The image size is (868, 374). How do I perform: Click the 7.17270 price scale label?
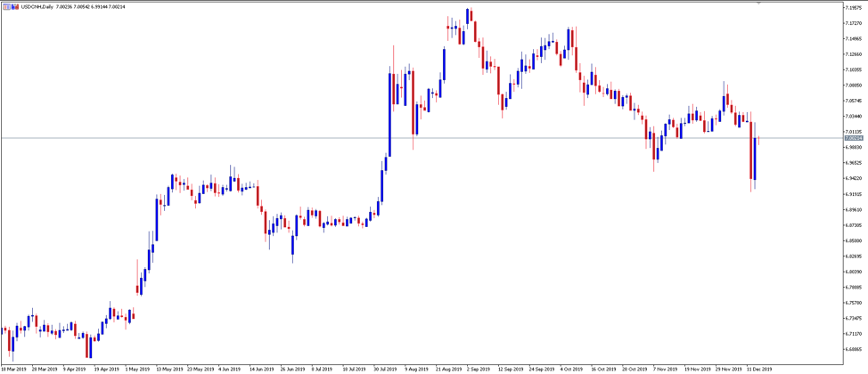pos(854,23)
